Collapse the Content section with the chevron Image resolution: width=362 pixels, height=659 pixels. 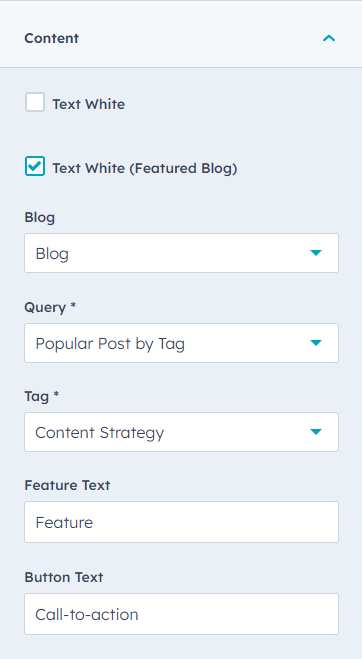[x=329, y=38]
